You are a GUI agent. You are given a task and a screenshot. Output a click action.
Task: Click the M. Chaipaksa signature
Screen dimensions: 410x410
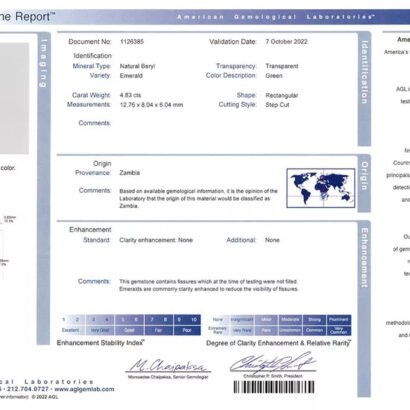pos(168,366)
